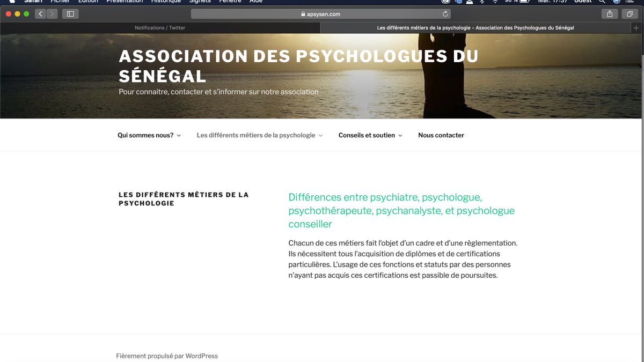Open the Fichier menu
Viewport: 644px width, 362px height.
coord(60,2)
